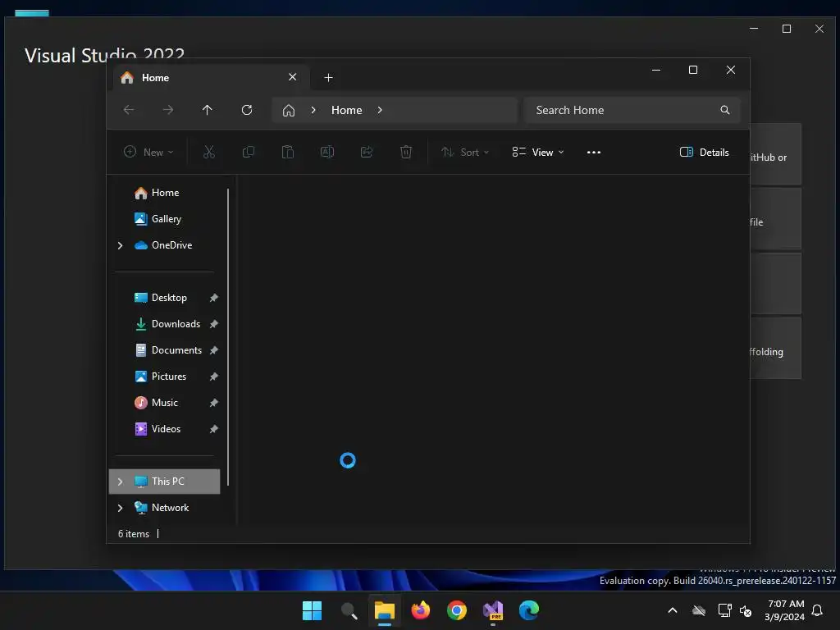The height and width of the screenshot is (630, 840).
Task: Click the network tray icon
Action: click(724, 610)
